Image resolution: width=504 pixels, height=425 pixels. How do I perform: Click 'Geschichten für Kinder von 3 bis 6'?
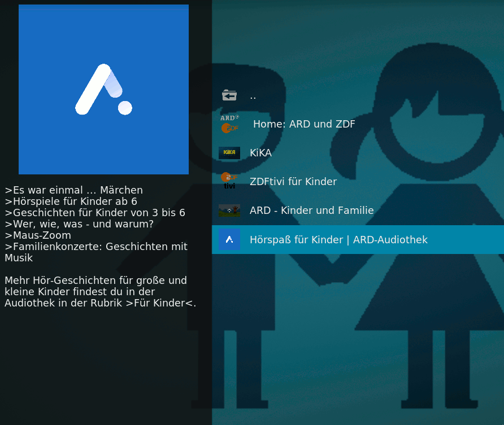point(95,212)
